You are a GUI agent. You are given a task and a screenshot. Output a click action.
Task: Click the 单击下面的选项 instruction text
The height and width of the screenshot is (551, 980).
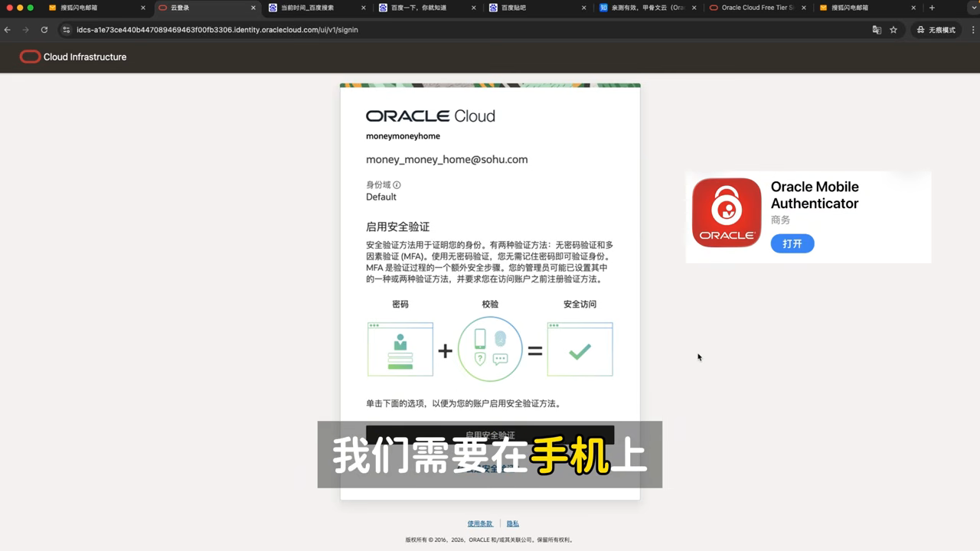[x=463, y=403]
